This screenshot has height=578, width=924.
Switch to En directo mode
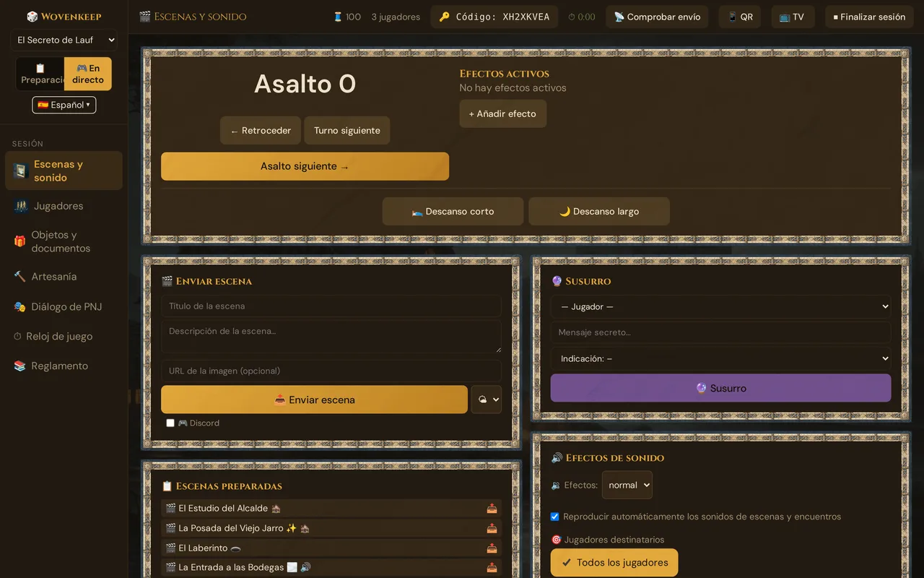tap(88, 74)
